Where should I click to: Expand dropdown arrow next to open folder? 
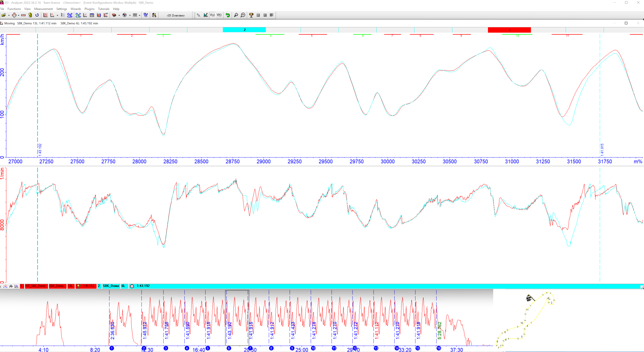(x=9, y=16)
